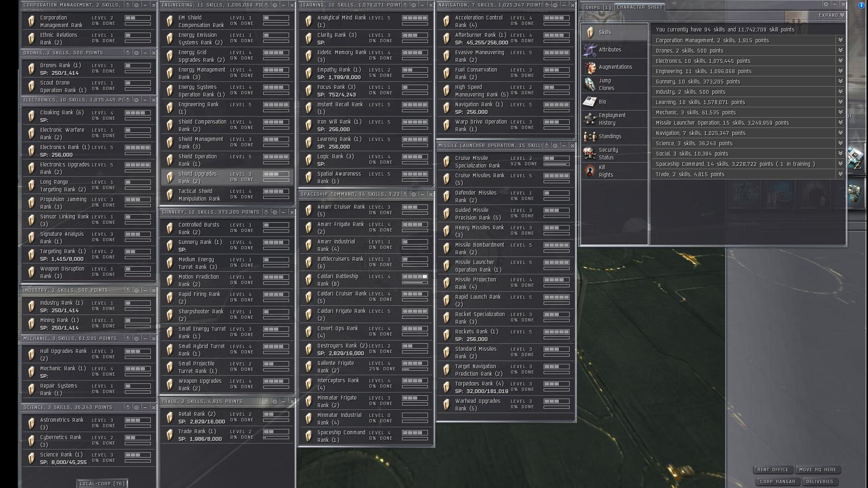The image size is (868, 488).
Task: Select the EM Shield Compensation skill book icon
Action: click(169, 21)
